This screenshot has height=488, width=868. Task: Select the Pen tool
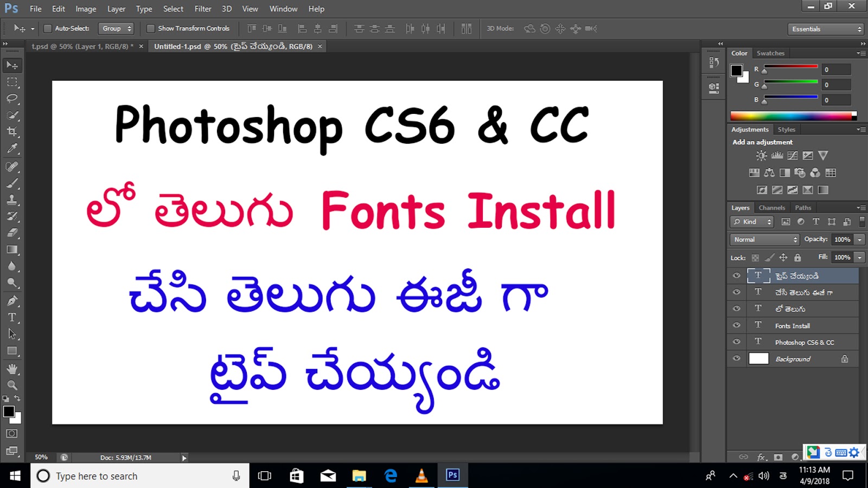click(12, 301)
